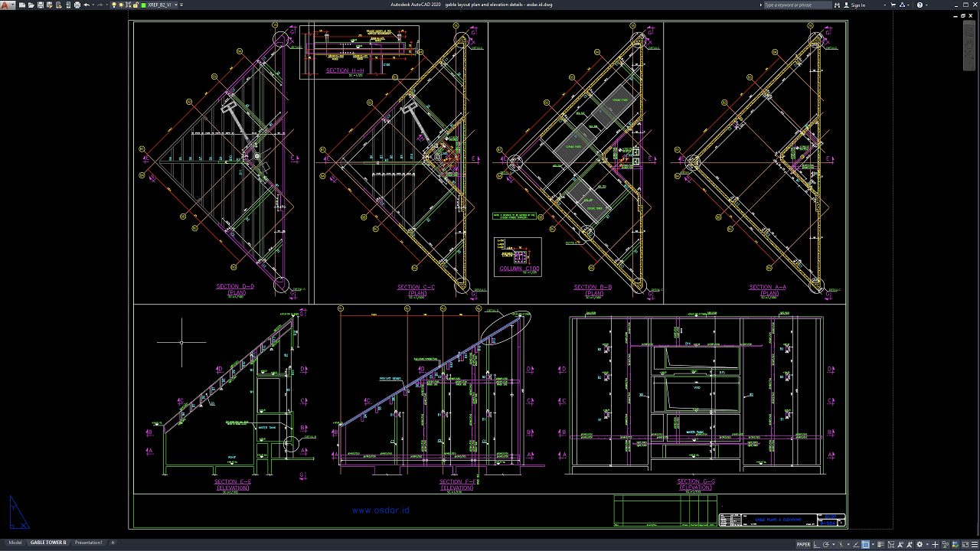Image resolution: width=980 pixels, height=551 pixels.
Task: Toggle lineweight display in status bar
Action: click(x=880, y=545)
